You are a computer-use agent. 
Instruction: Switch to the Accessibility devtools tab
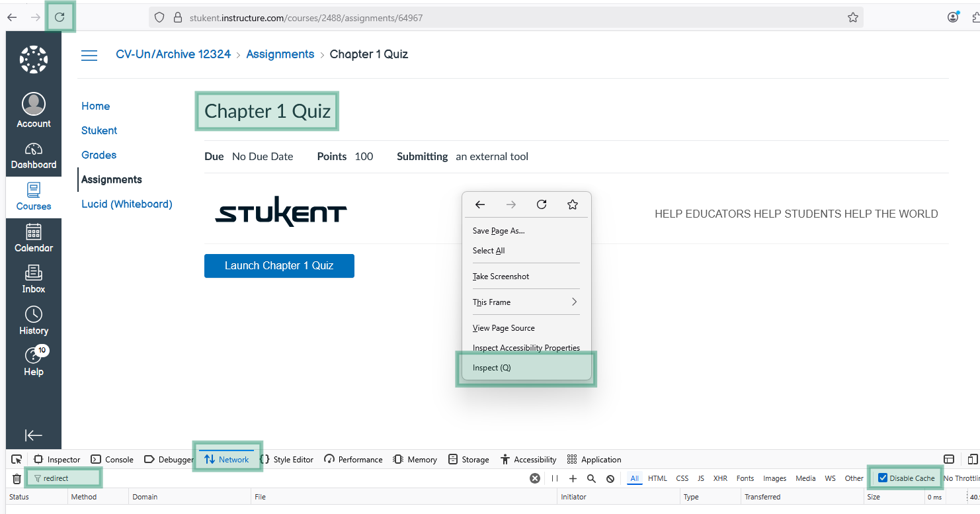pyautogui.click(x=528, y=459)
